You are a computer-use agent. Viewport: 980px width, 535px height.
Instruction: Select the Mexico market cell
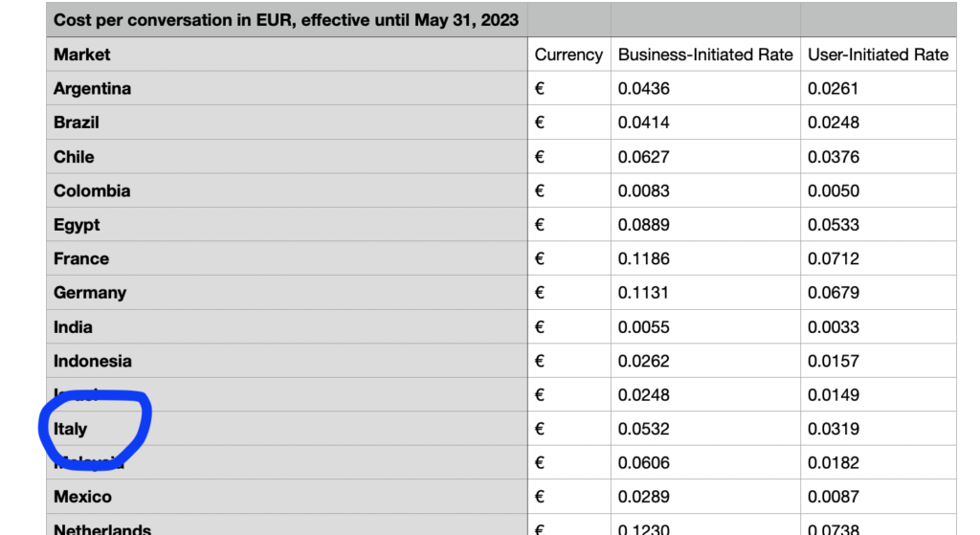coord(287,497)
